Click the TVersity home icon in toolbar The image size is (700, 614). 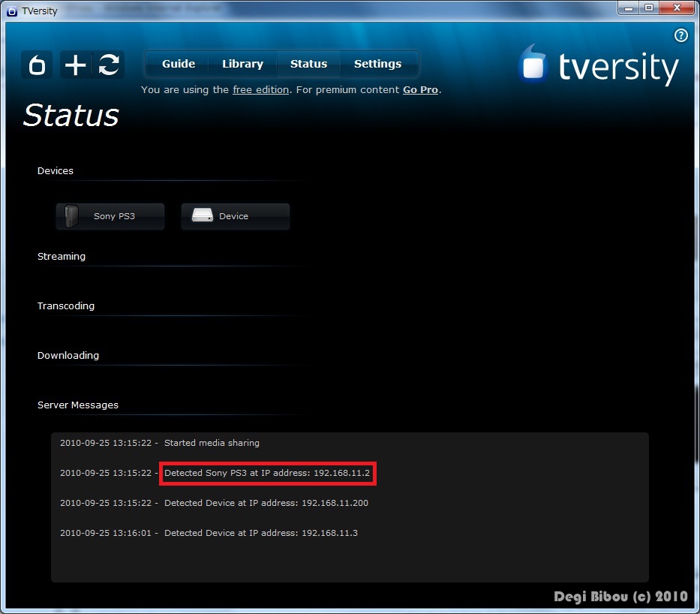(37, 65)
